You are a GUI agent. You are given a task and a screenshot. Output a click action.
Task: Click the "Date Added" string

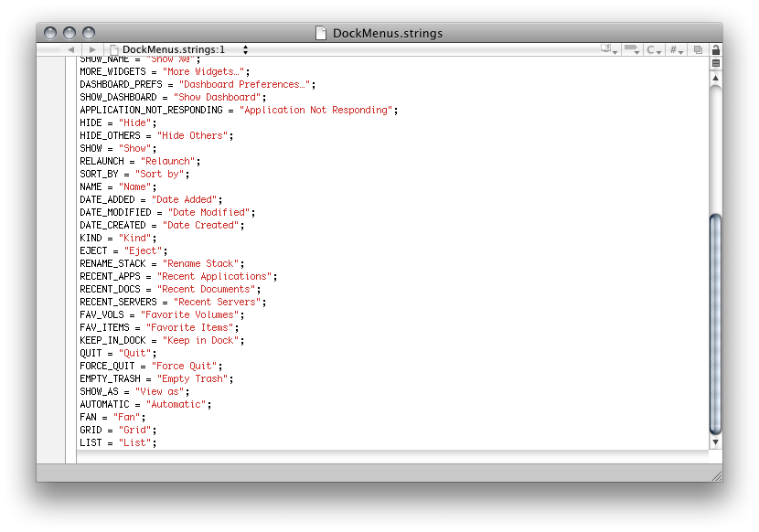(184, 199)
